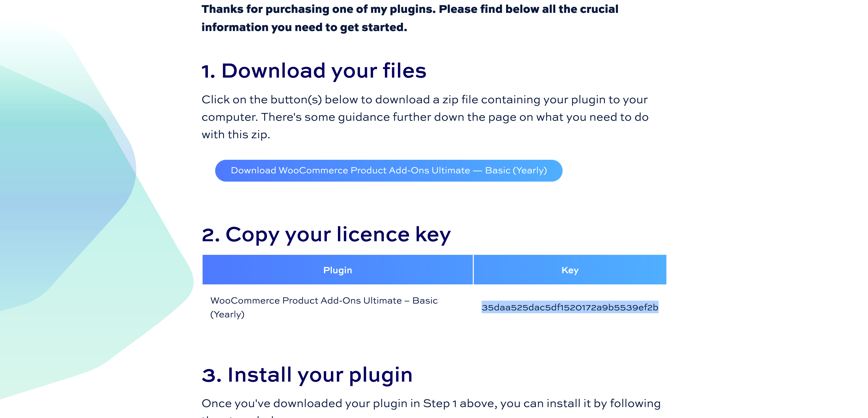Click the Plugin column header
The height and width of the screenshot is (418, 868).
point(337,270)
